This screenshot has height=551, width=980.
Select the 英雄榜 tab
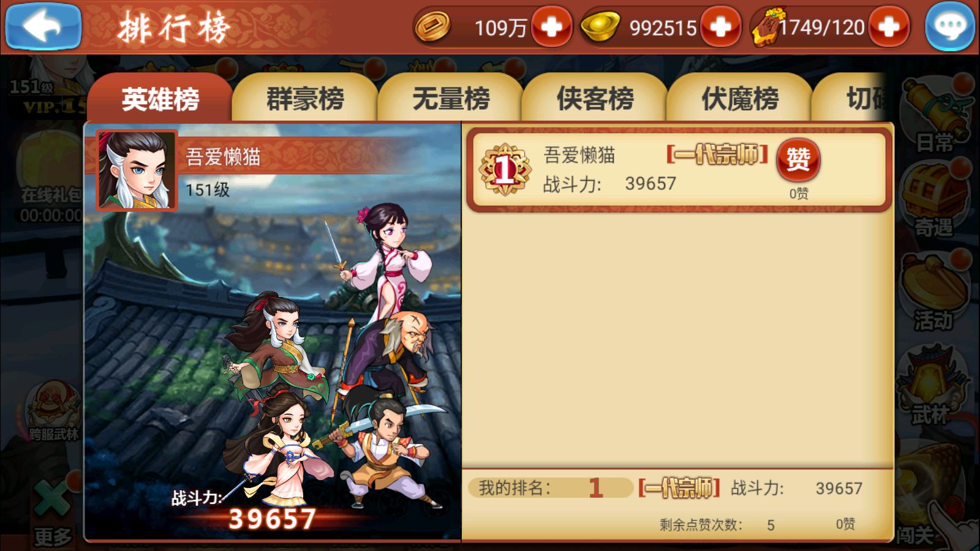tap(160, 98)
